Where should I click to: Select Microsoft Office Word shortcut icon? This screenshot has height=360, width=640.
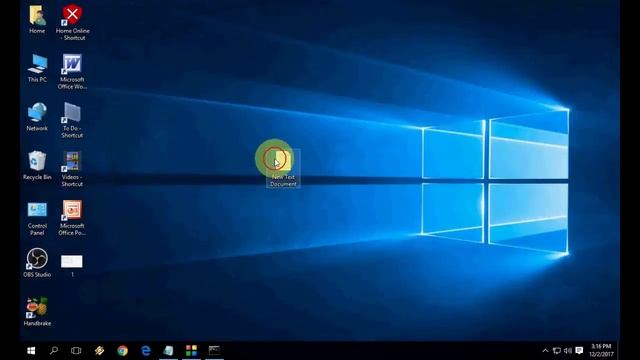point(72,64)
